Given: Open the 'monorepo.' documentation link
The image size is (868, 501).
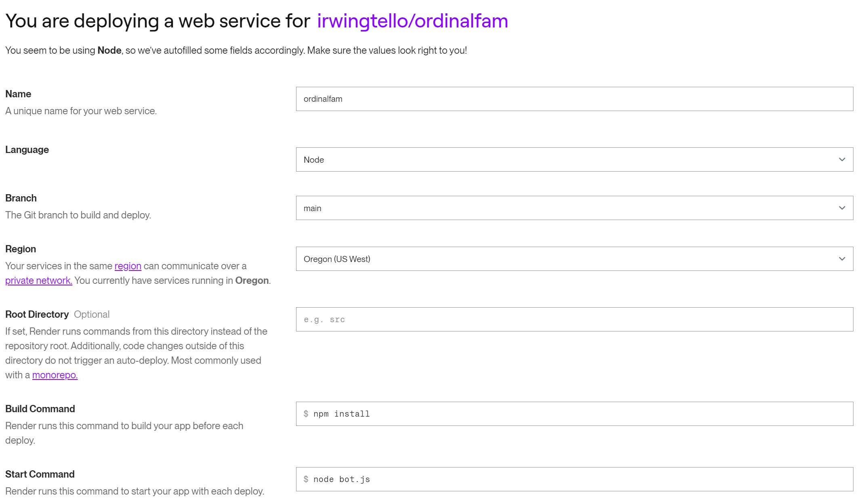Looking at the screenshot, I should tap(55, 375).
